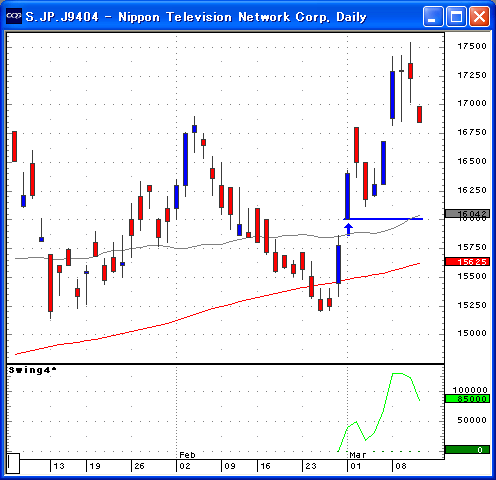Maximize the Nippon Television chart window
The height and width of the screenshot is (480, 496).
(x=456, y=16)
